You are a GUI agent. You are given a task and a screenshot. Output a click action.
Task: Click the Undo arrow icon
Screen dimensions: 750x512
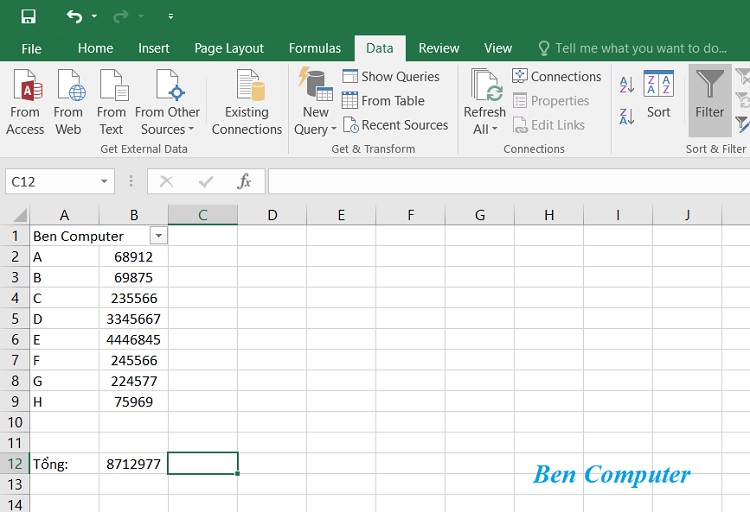click(x=74, y=16)
